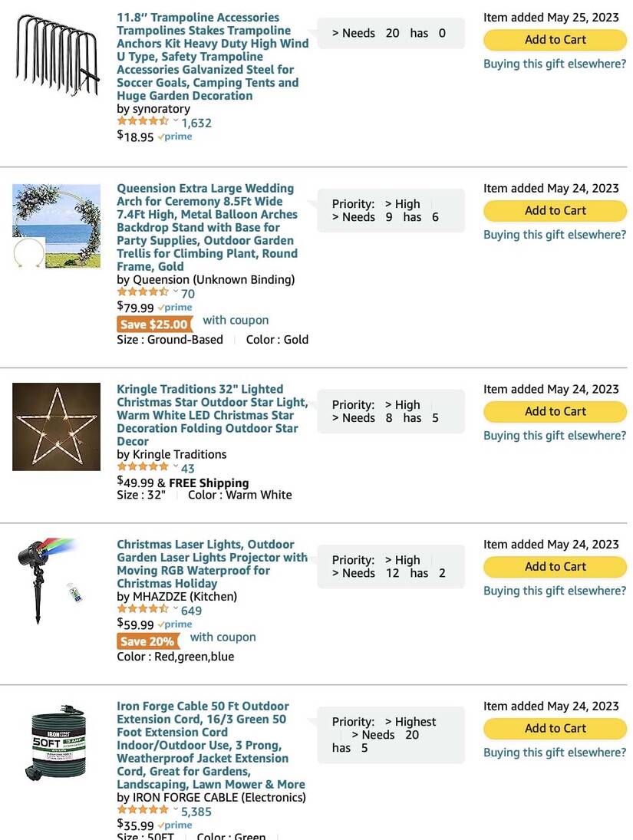
Task: Expand star rating dropdown for wedding arch
Action: pos(175,292)
